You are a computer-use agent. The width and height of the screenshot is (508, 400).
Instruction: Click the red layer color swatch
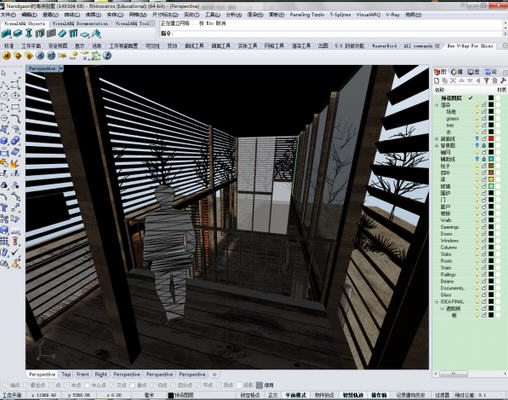tap(491, 139)
